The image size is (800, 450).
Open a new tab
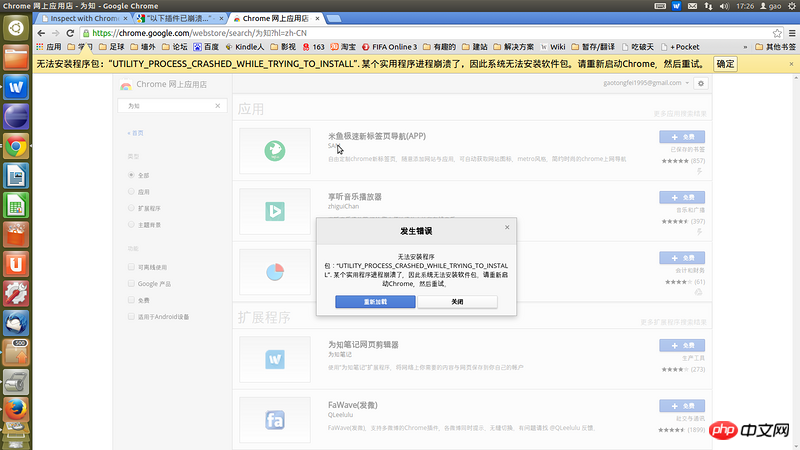click(x=334, y=18)
